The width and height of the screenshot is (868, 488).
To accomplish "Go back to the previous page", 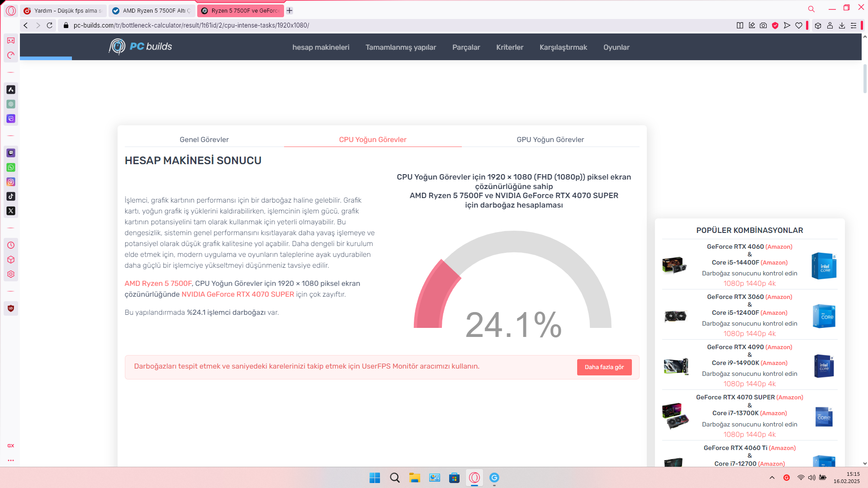I will tap(26, 25).
